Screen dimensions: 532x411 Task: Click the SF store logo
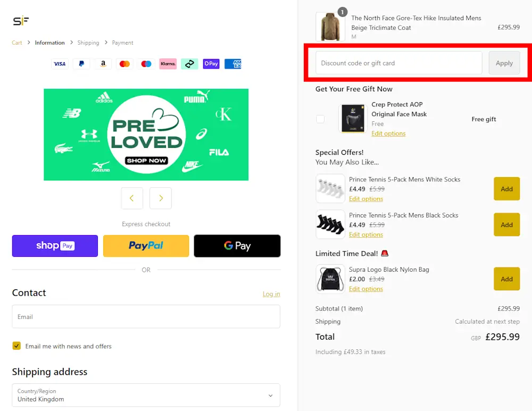(21, 21)
